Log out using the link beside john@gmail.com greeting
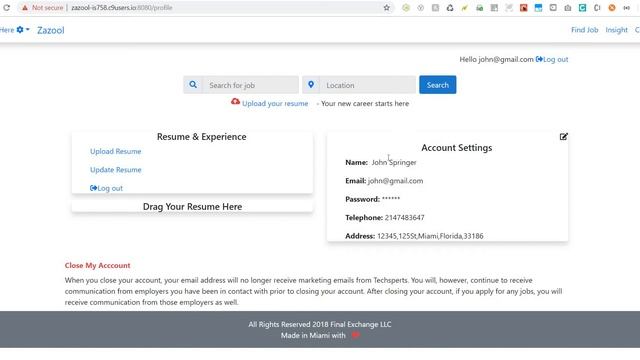640x360 pixels. tap(552, 60)
